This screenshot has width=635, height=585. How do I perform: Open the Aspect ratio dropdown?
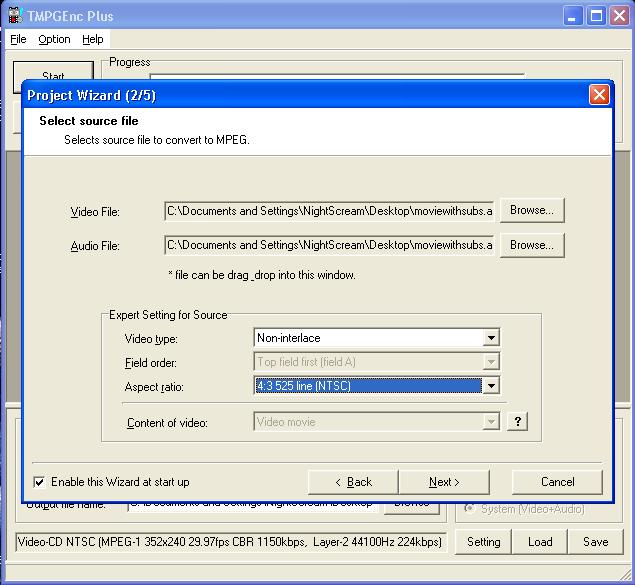point(491,385)
